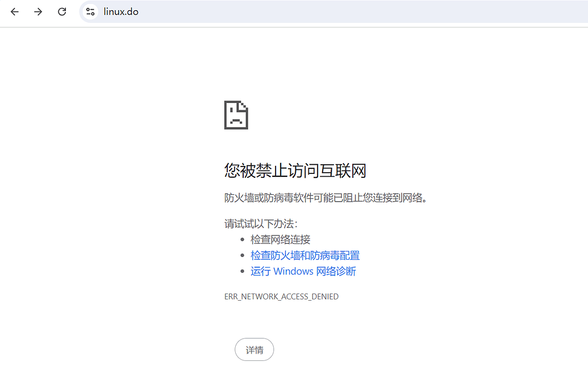Click the 详情 button
Screen dimensions: 588x374
(x=255, y=350)
